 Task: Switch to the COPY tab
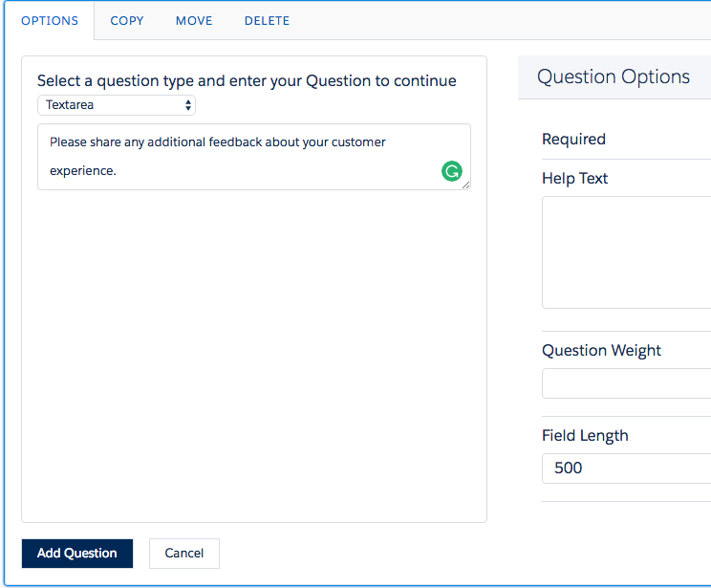127,21
